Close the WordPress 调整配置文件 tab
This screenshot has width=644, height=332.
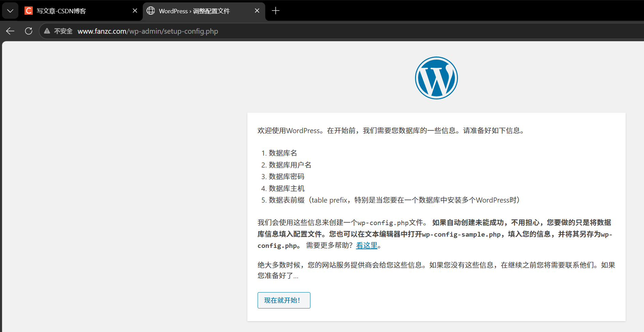pyautogui.click(x=257, y=11)
